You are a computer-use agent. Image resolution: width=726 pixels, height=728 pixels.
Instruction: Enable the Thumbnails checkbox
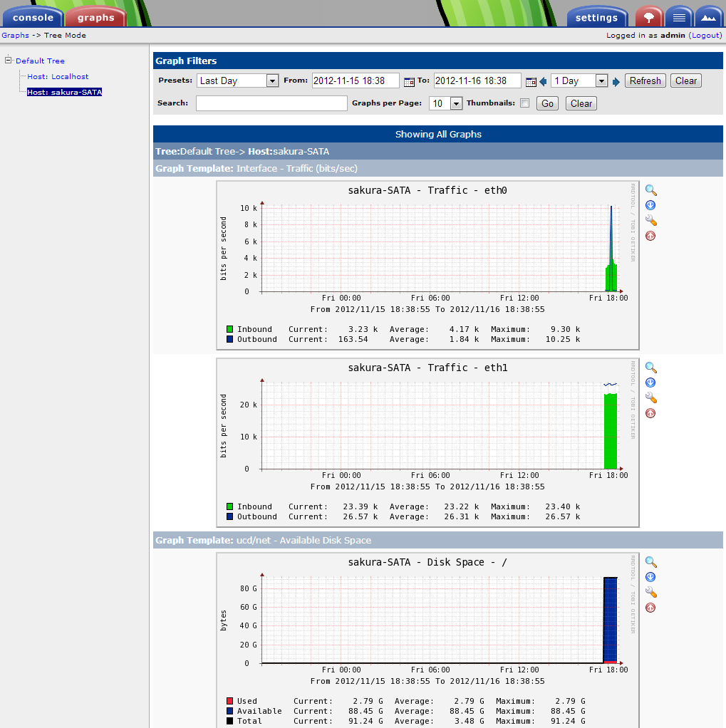pyautogui.click(x=525, y=103)
